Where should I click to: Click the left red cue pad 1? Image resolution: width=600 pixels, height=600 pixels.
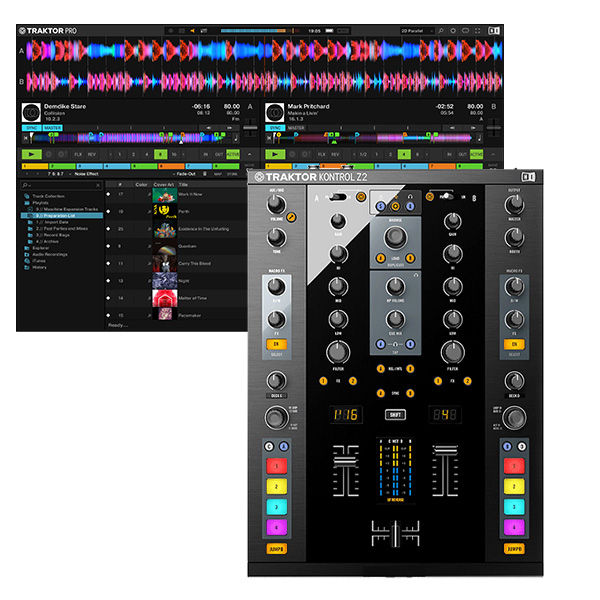coord(276,466)
